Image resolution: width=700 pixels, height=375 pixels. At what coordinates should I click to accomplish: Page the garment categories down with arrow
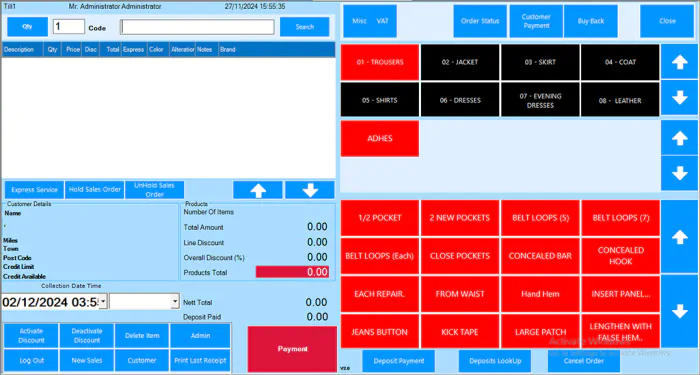tap(679, 98)
